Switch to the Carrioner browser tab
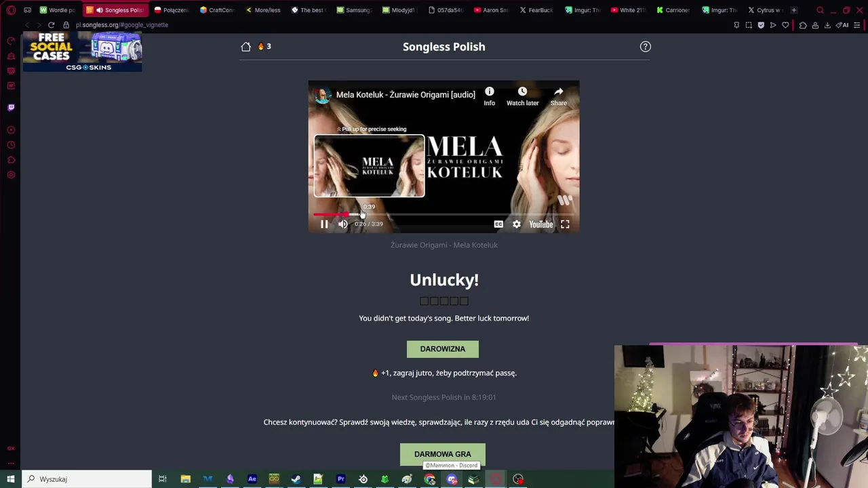The image size is (868, 488). tap(674, 10)
